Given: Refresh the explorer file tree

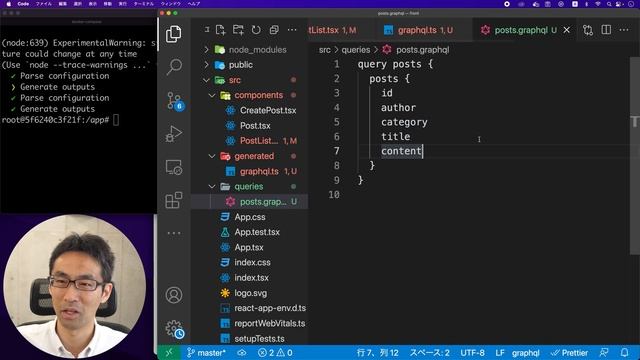Looking at the screenshot, I should pyautogui.click(x=256, y=30).
